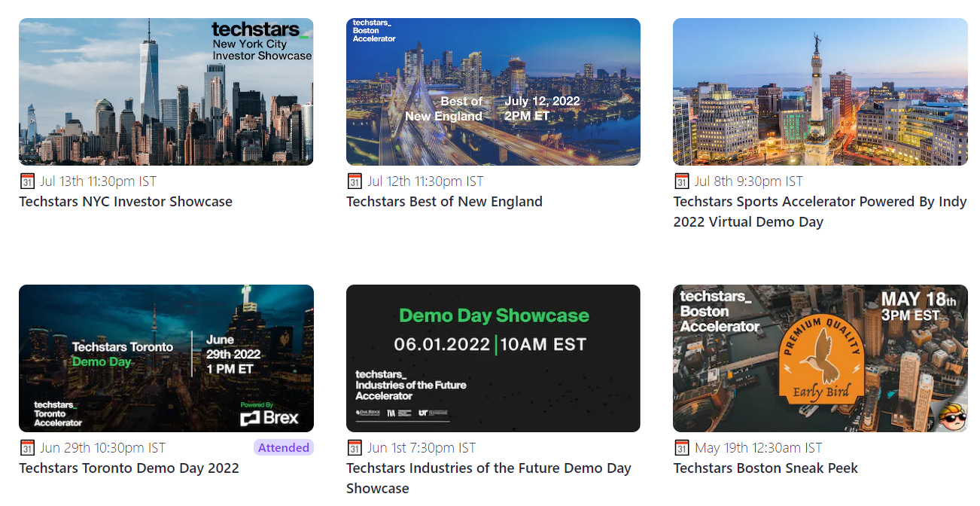Image resolution: width=980 pixels, height=506 pixels.
Task: Click calendar icon beside Jul 13th date
Action: [27, 181]
